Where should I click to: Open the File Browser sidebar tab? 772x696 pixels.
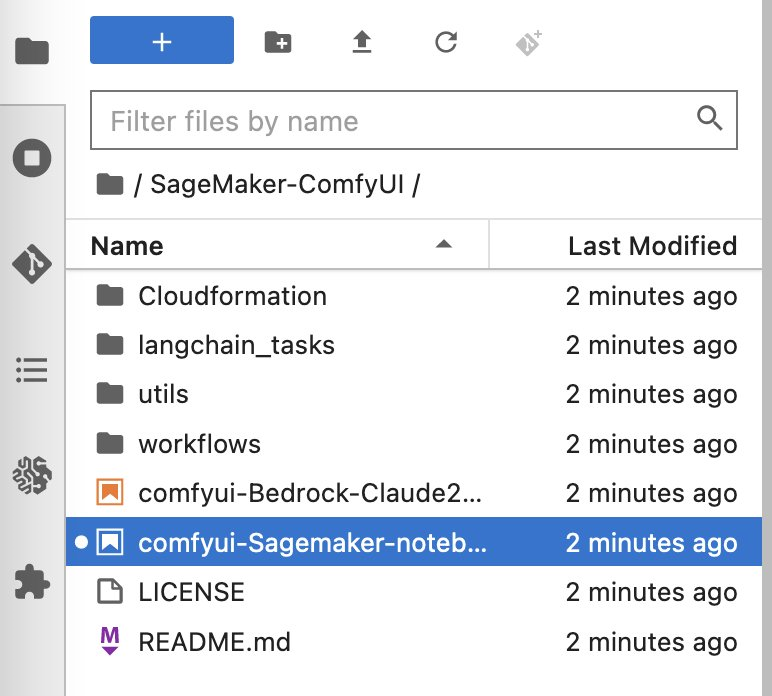[x=32, y=51]
